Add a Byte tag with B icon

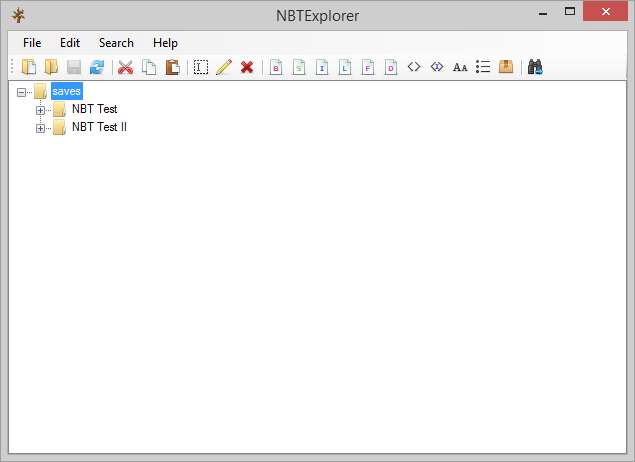click(x=276, y=67)
